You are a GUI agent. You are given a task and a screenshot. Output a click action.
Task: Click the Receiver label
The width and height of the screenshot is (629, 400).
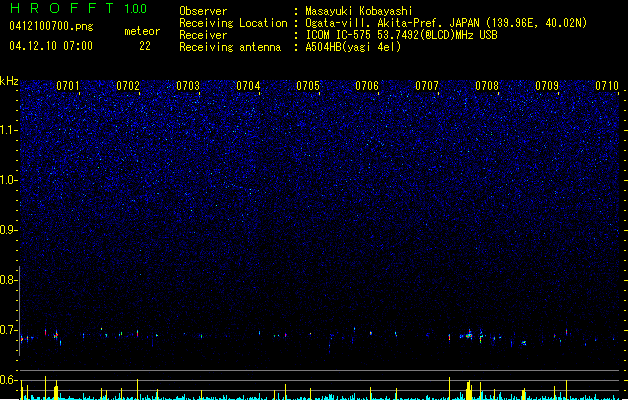(x=203, y=35)
